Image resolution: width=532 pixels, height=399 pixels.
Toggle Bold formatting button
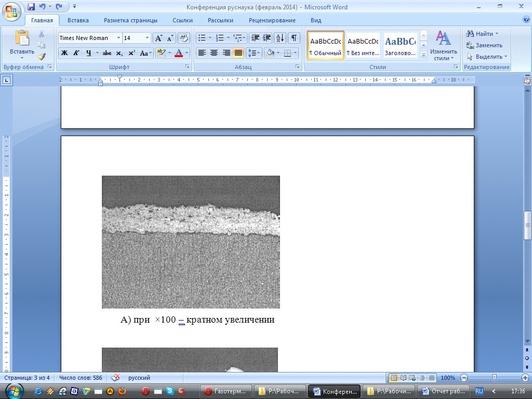coord(64,53)
